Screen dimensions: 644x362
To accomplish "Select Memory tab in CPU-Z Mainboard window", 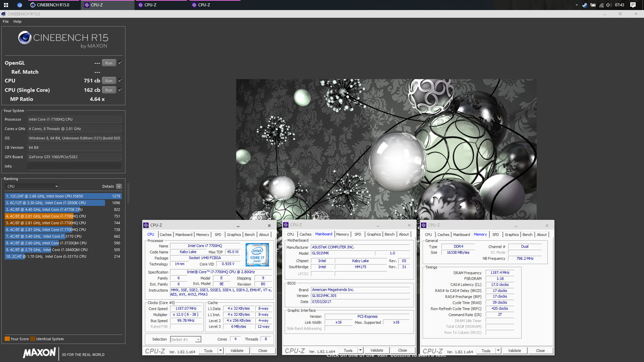I will pyautogui.click(x=342, y=234).
